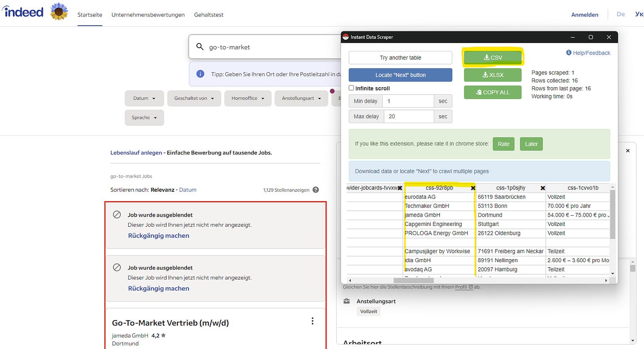This screenshot has width=644, height=349.
Task: Click Try another table button
Action: coord(400,58)
